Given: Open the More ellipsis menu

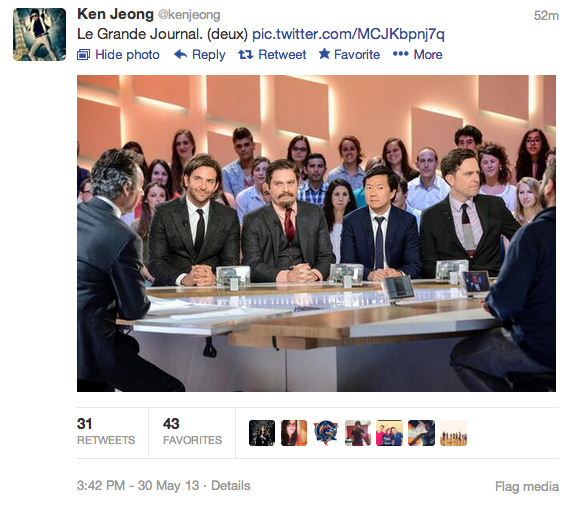Looking at the screenshot, I should click(418, 54).
